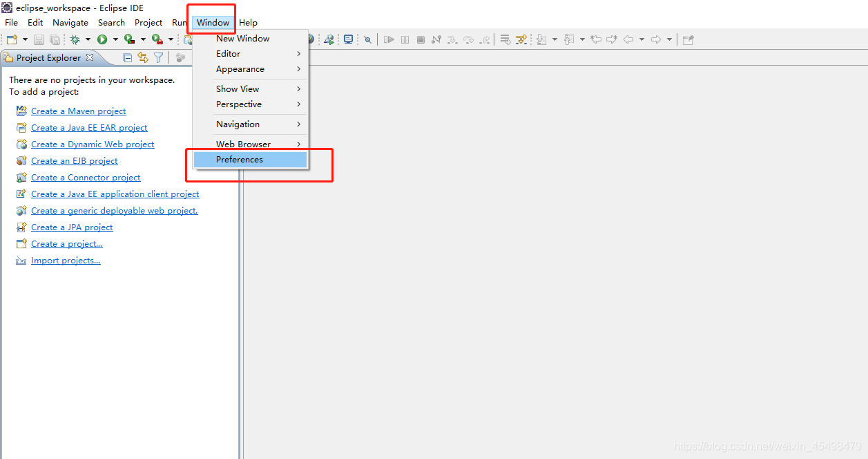
Task: Click the New wizard toolbar icon
Action: (x=12, y=39)
